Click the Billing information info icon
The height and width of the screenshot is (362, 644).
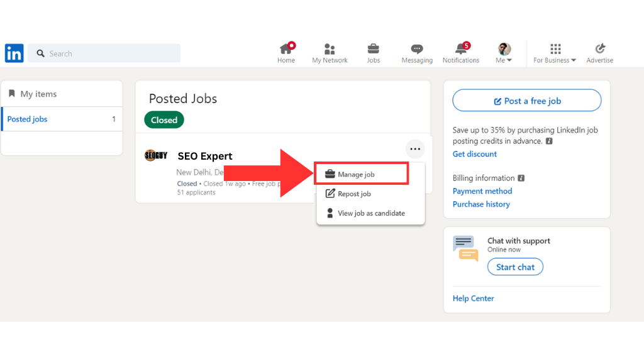[521, 178]
